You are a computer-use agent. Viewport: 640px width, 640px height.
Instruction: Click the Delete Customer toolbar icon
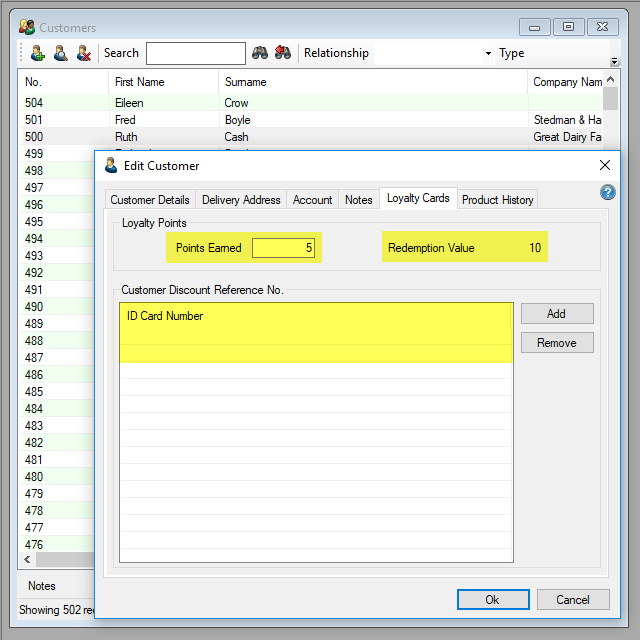[x=84, y=53]
